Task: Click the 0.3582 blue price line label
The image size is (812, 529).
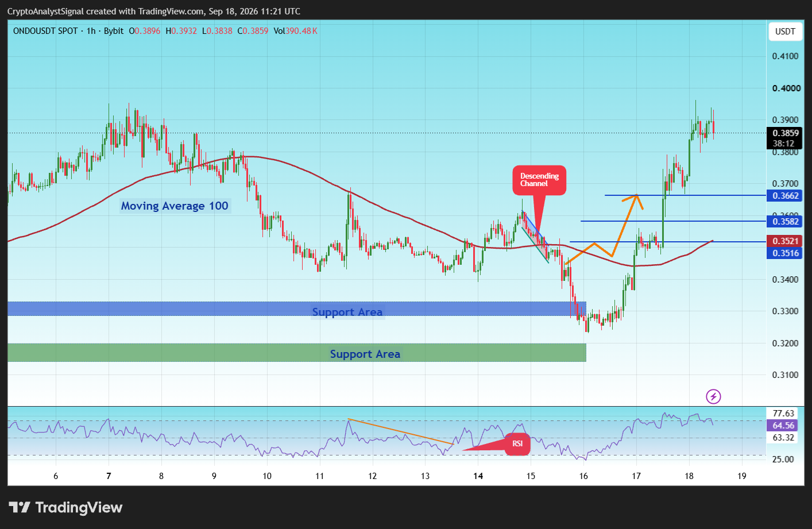Action: coord(785,222)
